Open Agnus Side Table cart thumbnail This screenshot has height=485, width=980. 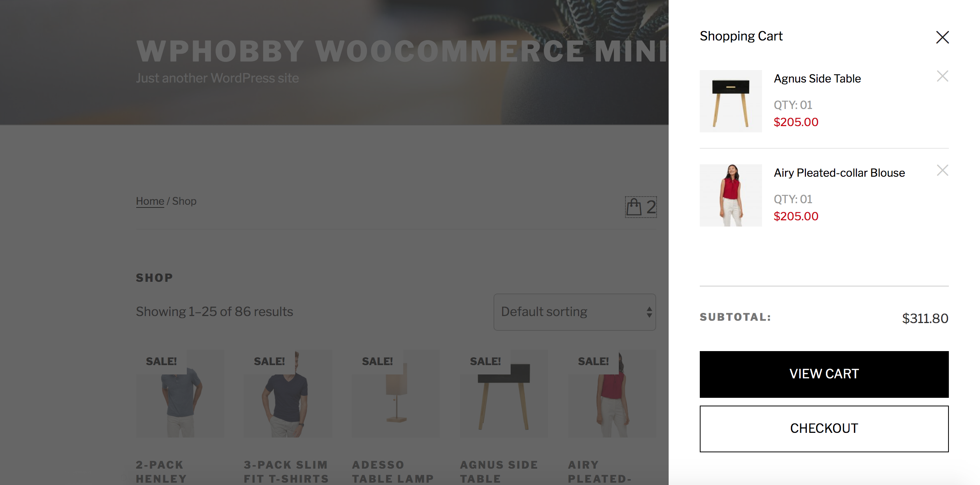731,101
